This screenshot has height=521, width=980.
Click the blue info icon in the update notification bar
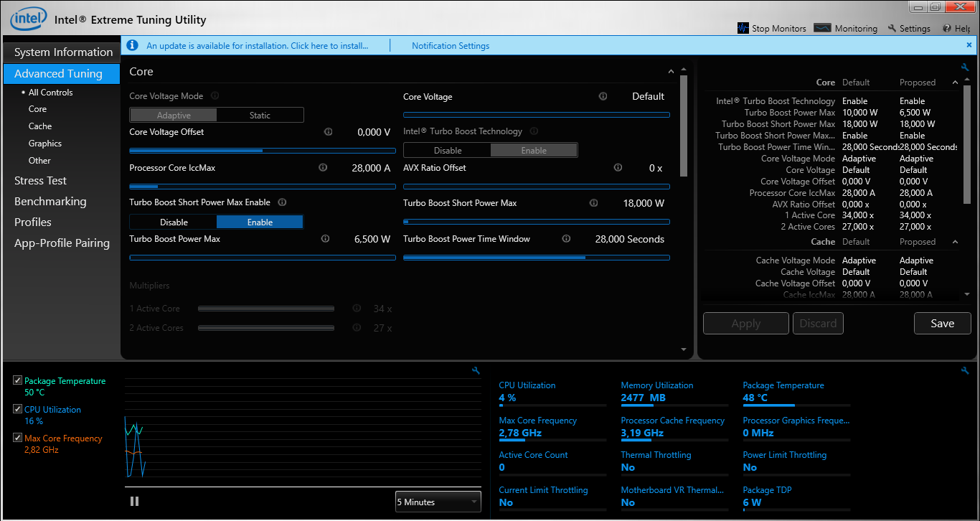pyautogui.click(x=132, y=45)
